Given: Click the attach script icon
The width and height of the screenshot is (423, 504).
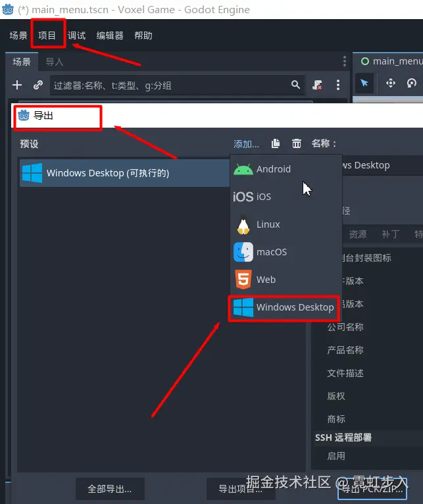Looking at the screenshot, I should 317,85.
